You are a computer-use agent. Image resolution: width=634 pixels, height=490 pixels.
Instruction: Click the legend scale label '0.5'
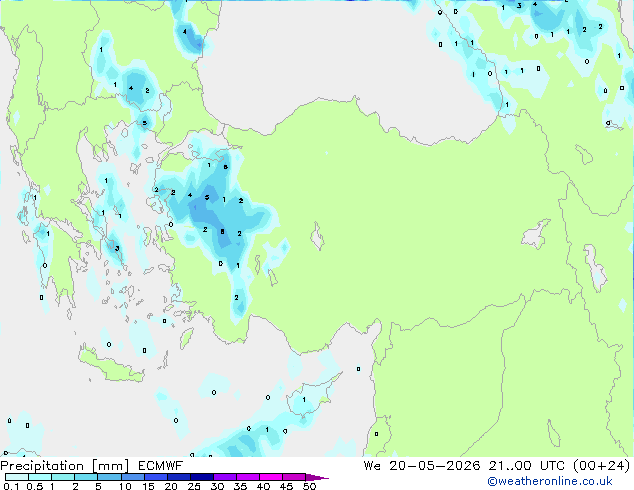coord(35,486)
